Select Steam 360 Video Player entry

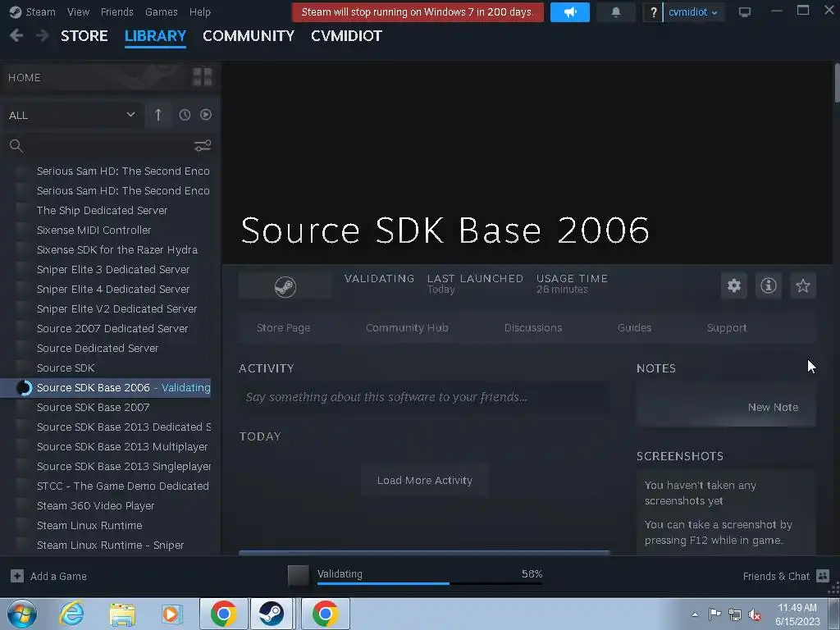[x=95, y=505]
